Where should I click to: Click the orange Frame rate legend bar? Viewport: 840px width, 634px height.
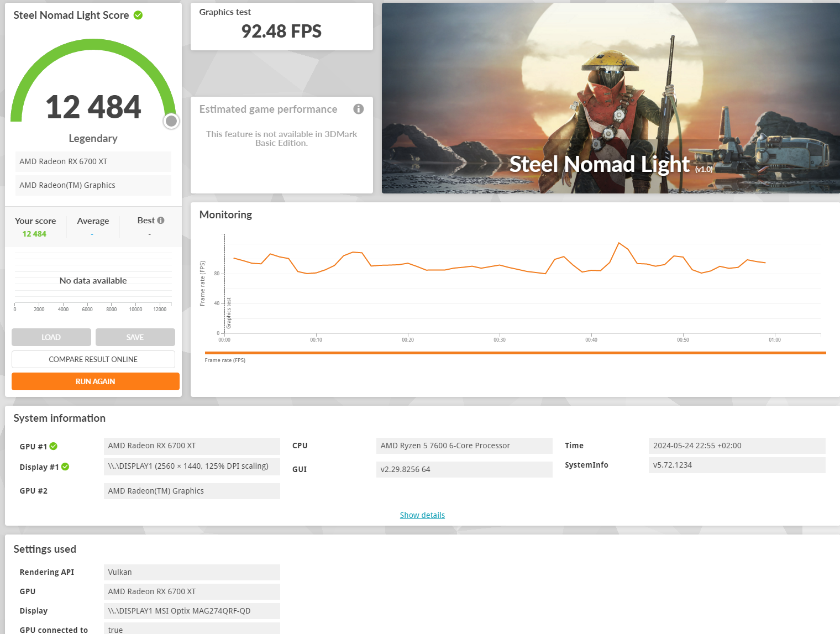pyautogui.click(x=515, y=353)
